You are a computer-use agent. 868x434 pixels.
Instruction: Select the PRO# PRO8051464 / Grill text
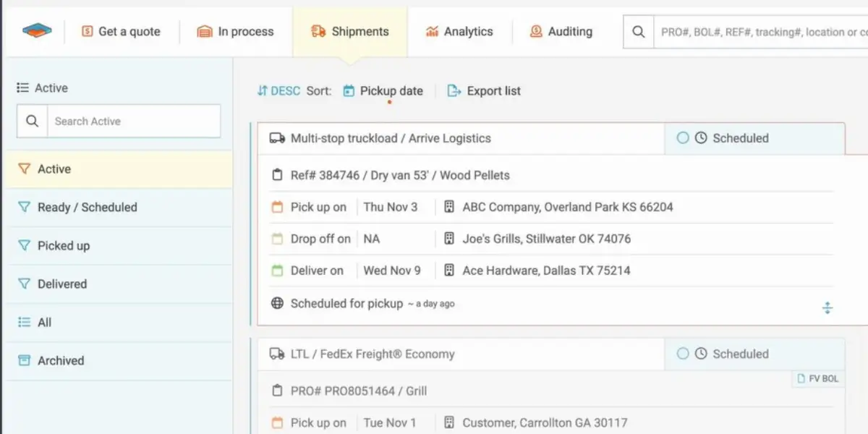359,391
